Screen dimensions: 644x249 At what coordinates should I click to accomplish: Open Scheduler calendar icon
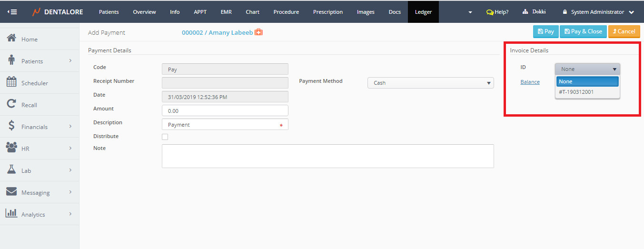[11, 82]
